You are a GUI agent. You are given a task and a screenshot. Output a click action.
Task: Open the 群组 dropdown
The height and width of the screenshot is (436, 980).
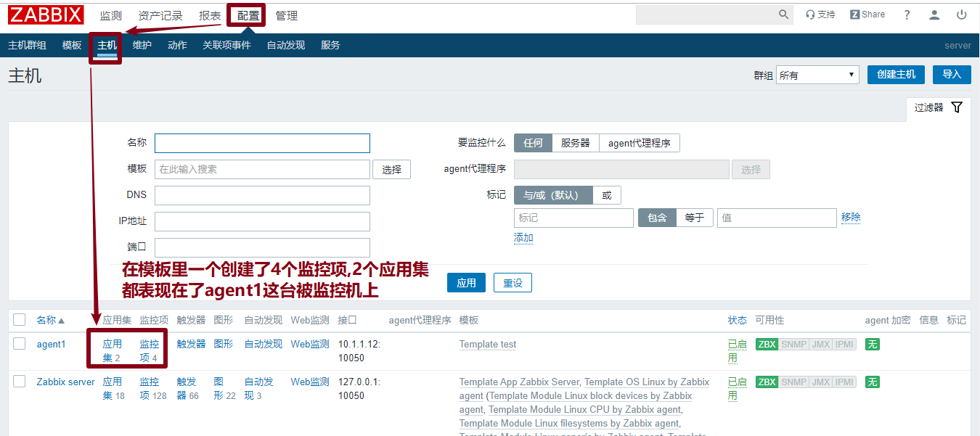(817, 75)
